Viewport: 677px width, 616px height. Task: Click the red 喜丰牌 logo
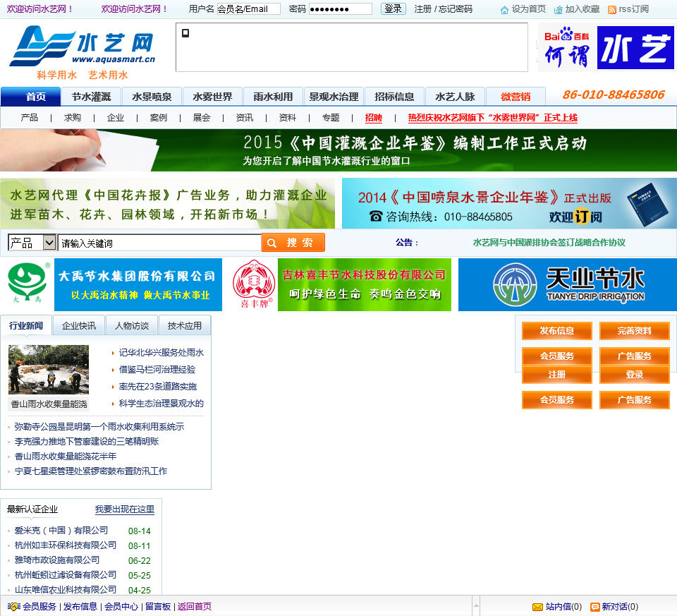pyautogui.click(x=254, y=284)
